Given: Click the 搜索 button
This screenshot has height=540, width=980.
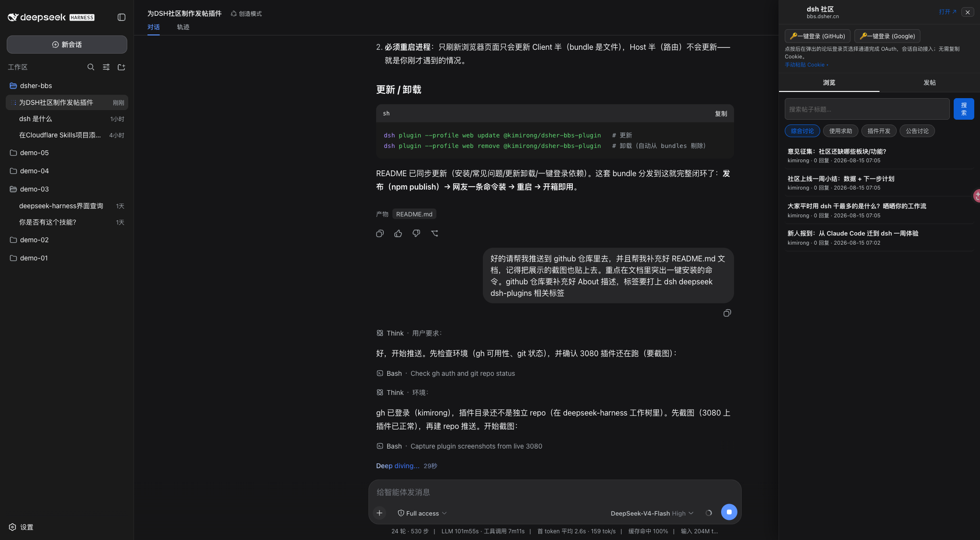Looking at the screenshot, I should (x=964, y=109).
